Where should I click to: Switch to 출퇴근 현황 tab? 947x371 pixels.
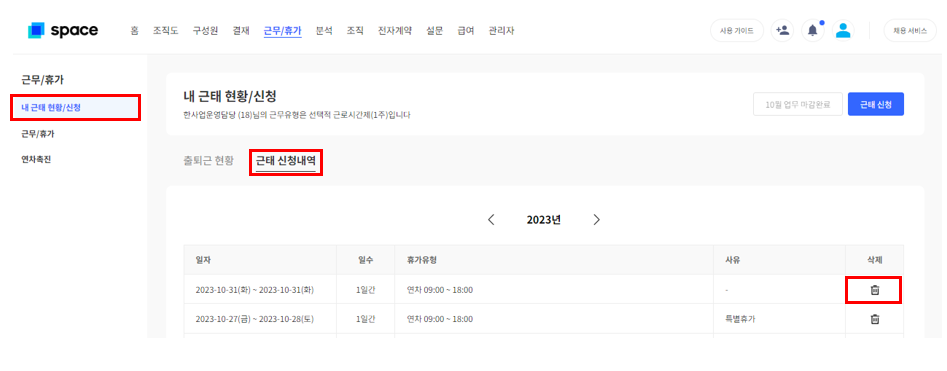pyautogui.click(x=208, y=161)
